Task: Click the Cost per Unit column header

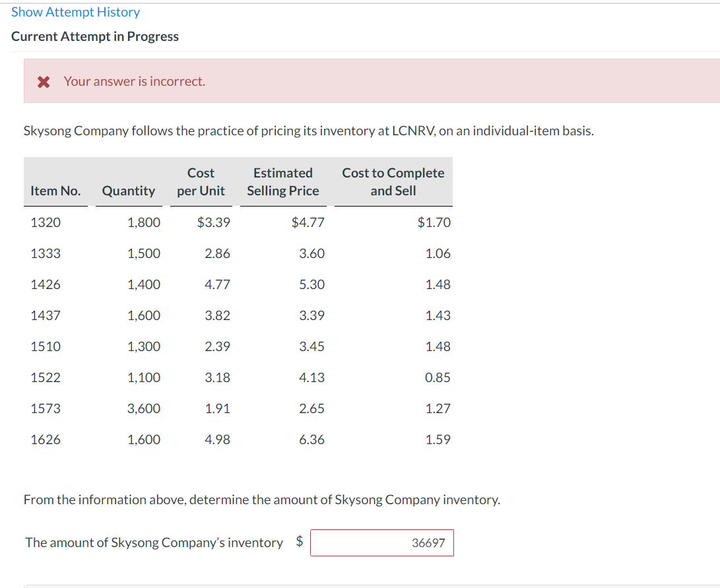Action: (x=201, y=181)
